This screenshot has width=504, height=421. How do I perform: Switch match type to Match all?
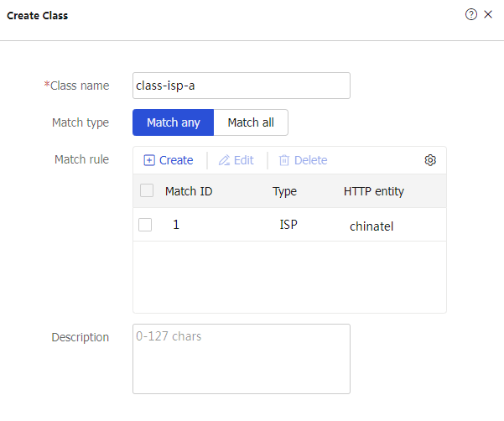pyautogui.click(x=251, y=122)
